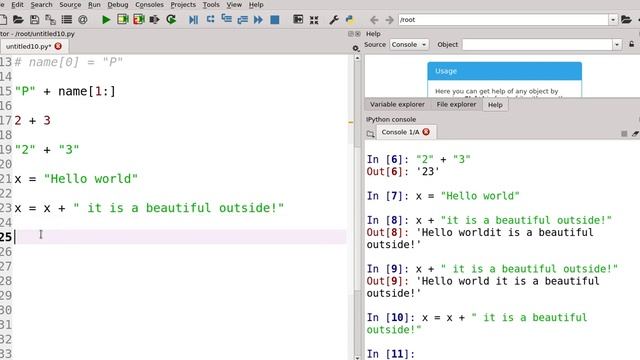Expand the working directory dropdown
640x360 pixels.
613,20
